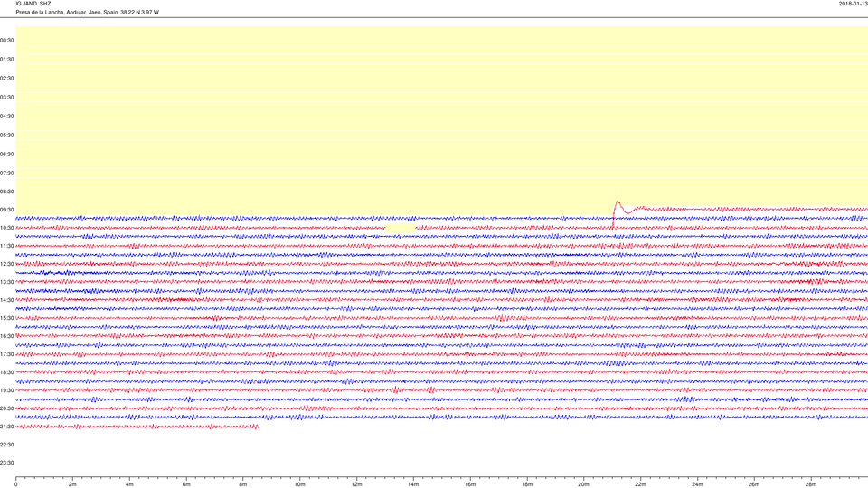
Task: Select the 21:30 time row label
Action: 7,427
